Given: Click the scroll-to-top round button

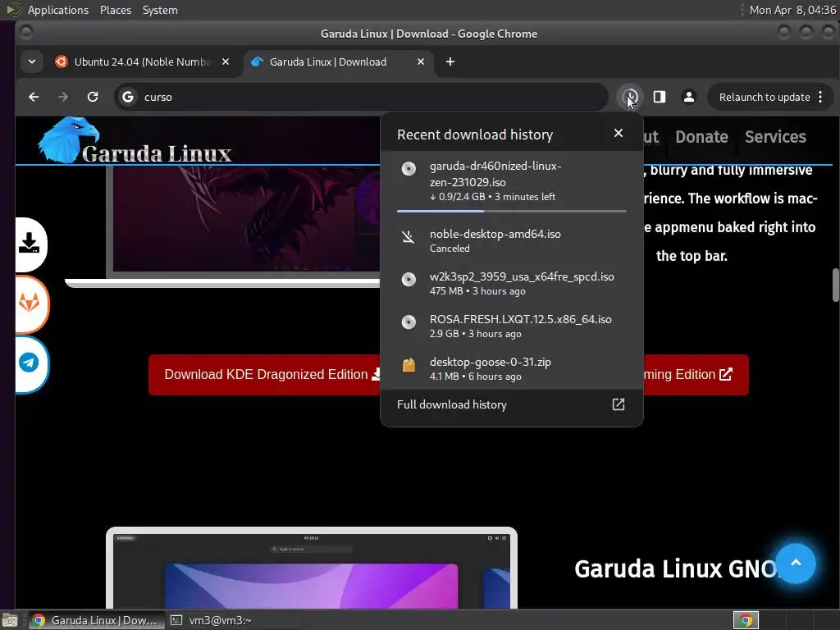Looking at the screenshot, I should 796,563.
